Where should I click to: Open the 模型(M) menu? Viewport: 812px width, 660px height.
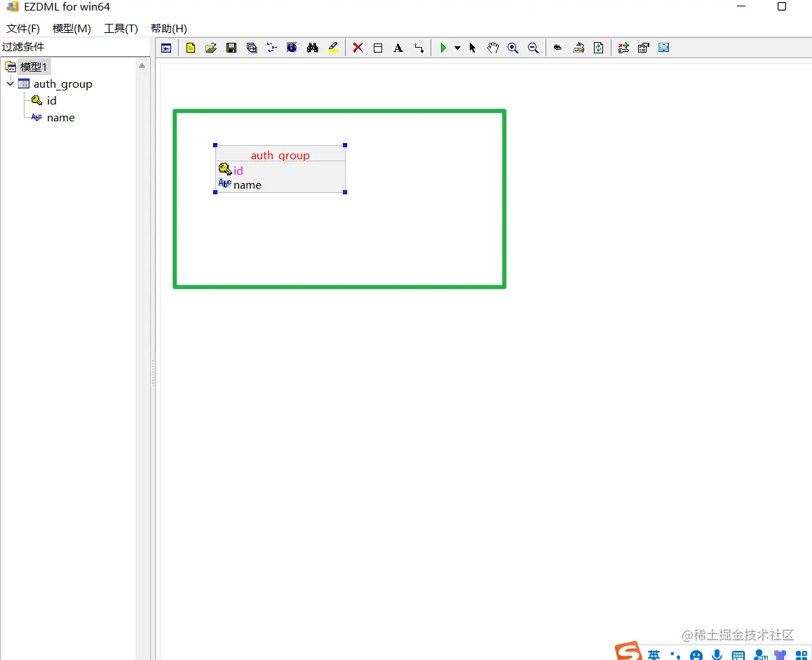pos(72,29)
